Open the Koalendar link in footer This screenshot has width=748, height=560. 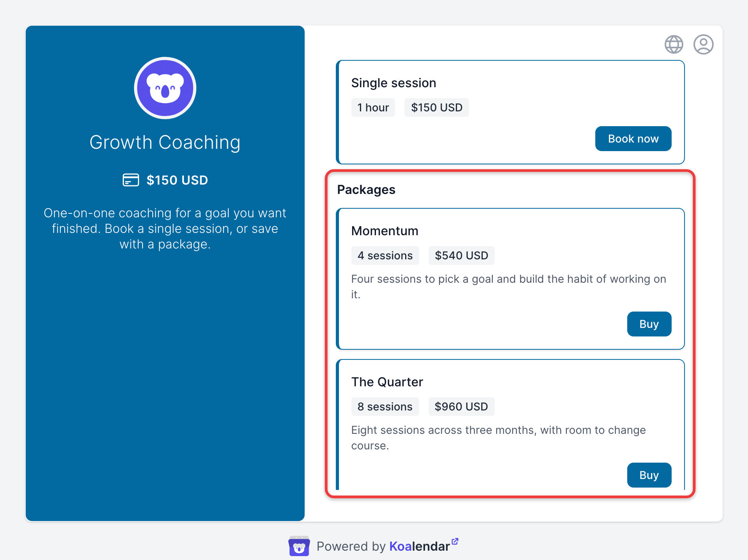click(420, 546)
